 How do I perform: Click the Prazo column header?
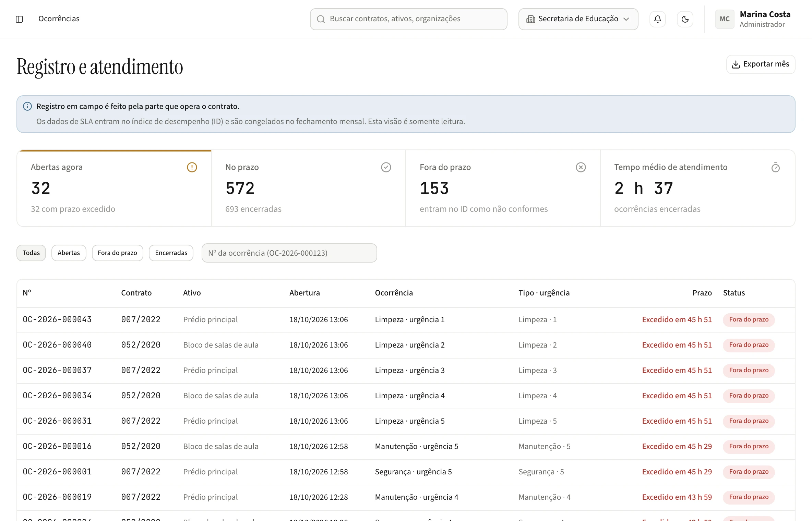tap(702, 293)
